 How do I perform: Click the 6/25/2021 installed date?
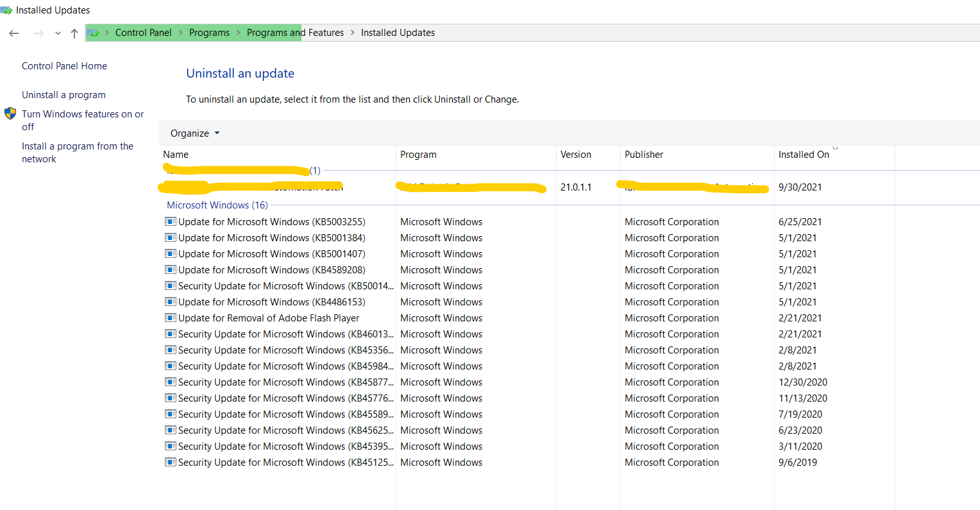tap(800, 222)
